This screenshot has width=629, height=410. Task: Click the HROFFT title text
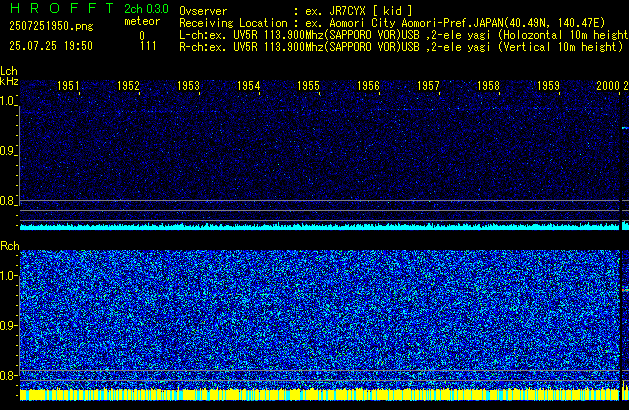click(62, 8)
